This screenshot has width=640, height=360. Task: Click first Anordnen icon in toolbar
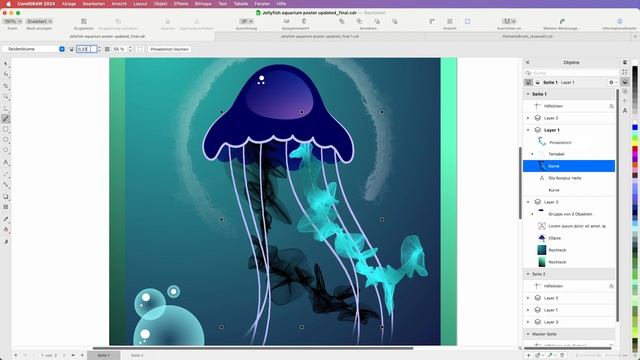click(x=342, y=21)
